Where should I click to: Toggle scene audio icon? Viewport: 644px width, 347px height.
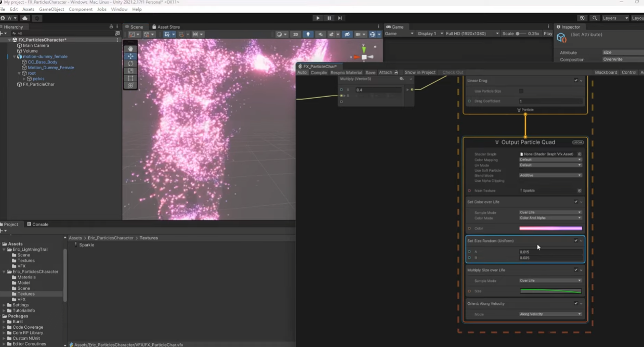(321, 33)
